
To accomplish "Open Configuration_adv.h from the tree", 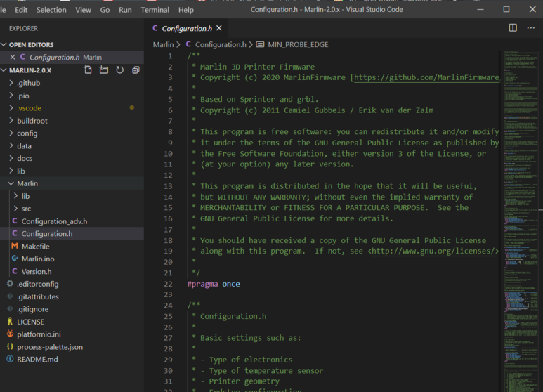I will pos(54,221).
